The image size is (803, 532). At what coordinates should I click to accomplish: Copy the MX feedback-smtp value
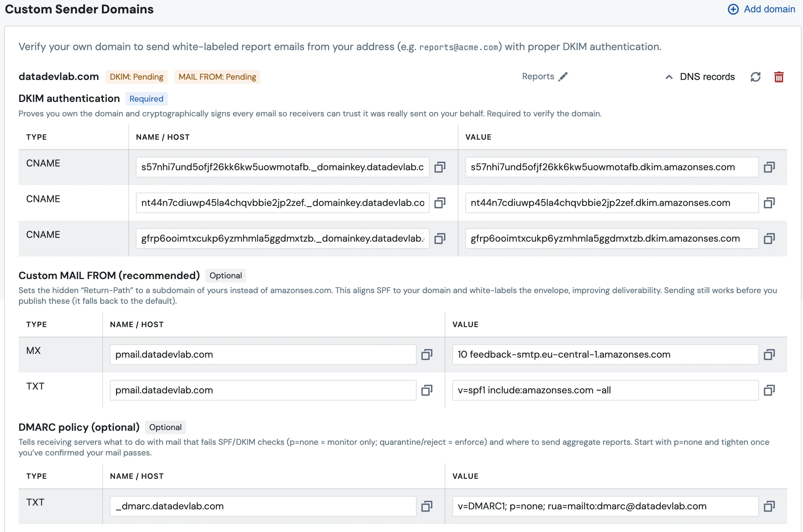tap(769, 355)
